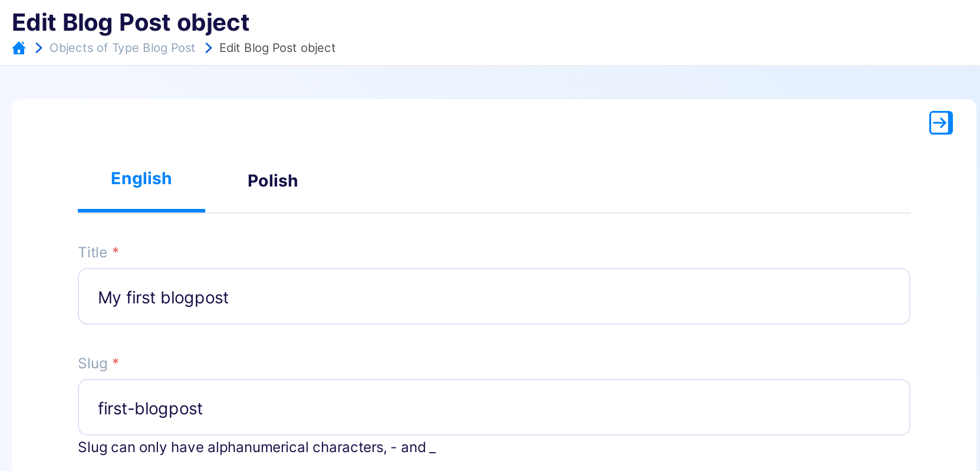
Task: Click the red asterisk next to Title
Action: point(116,251)
